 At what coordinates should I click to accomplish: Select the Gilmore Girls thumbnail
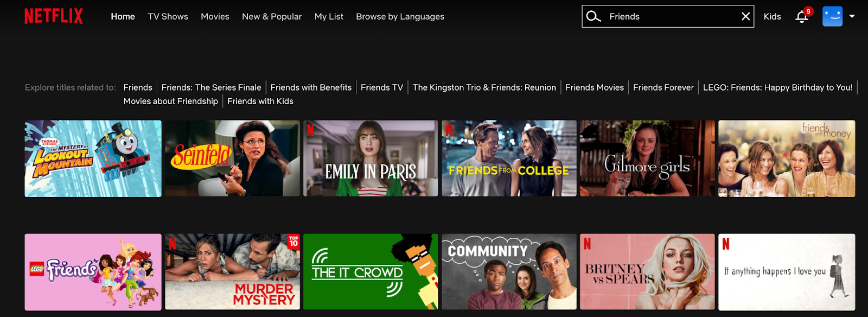(x=647, y=158)
